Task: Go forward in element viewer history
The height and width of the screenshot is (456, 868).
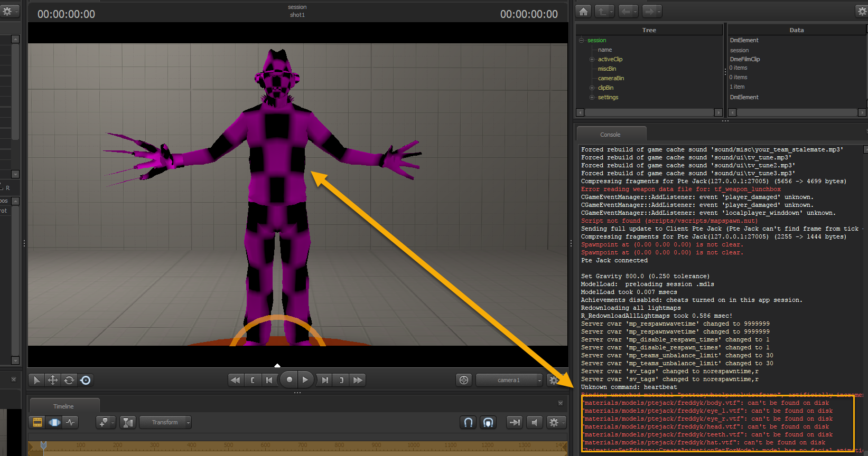Action: point(651,11)
